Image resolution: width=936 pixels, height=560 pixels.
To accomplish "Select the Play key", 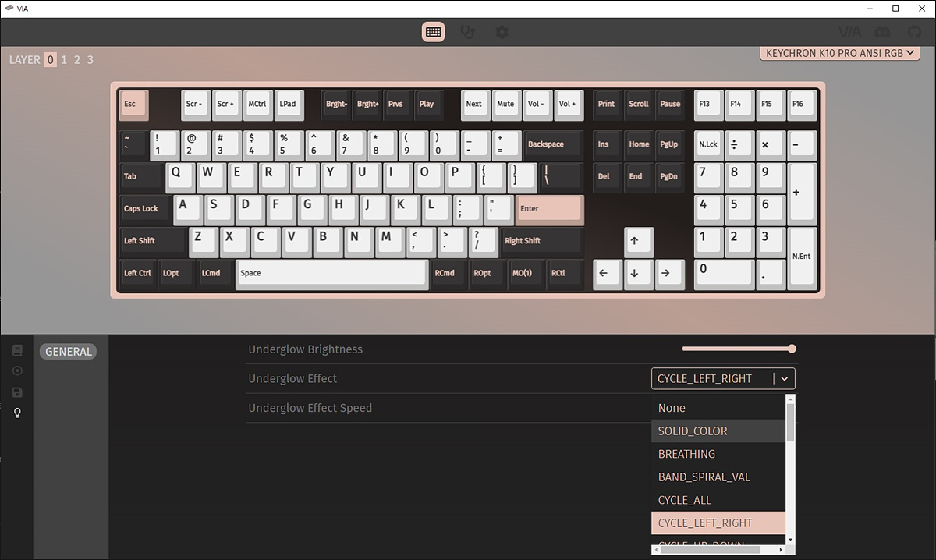I will [x=428, y=105].
